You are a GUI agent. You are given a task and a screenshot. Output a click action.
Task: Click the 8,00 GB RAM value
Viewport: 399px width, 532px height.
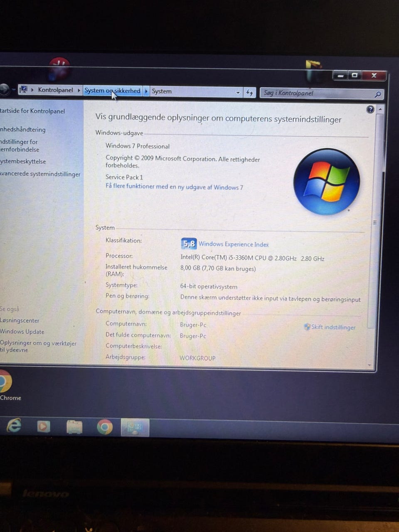pyautogui.click(x=218, y=268)
